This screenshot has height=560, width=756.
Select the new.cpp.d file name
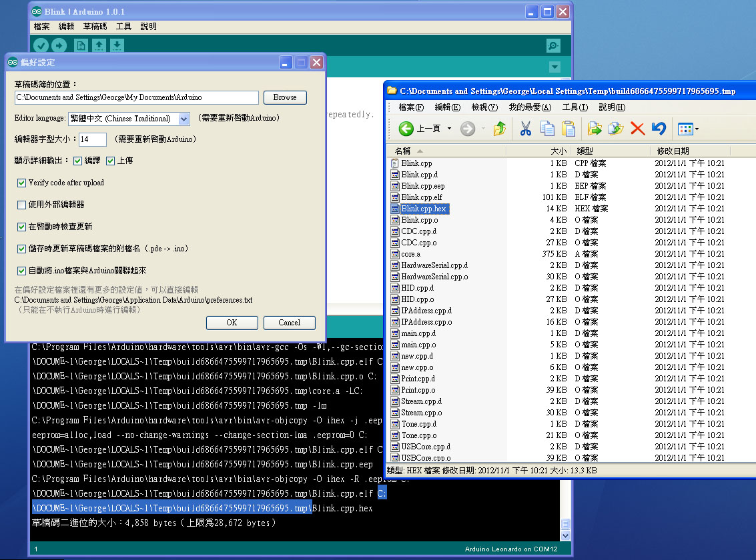click(x=417, y=356)
